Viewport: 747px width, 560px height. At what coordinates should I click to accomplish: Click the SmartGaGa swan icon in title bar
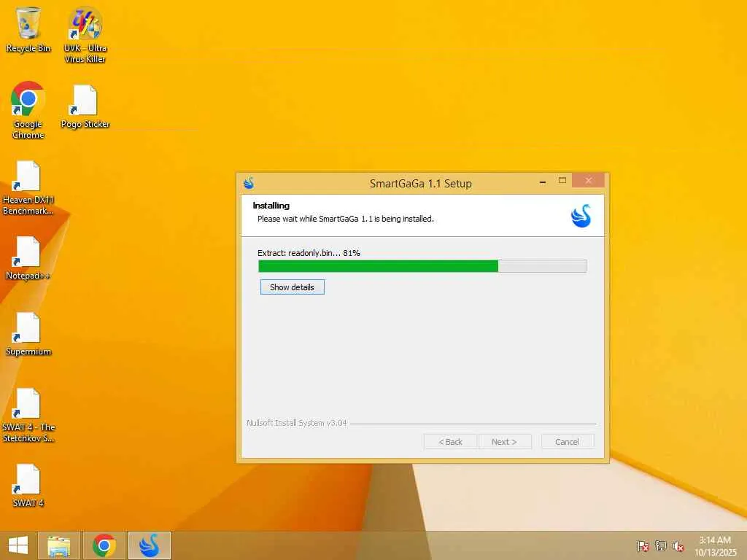249,183
